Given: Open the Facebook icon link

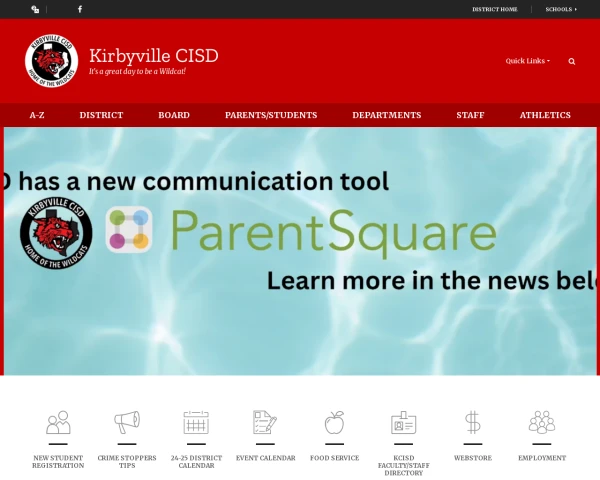Looking at the screenshot, I should pos(80,9).
